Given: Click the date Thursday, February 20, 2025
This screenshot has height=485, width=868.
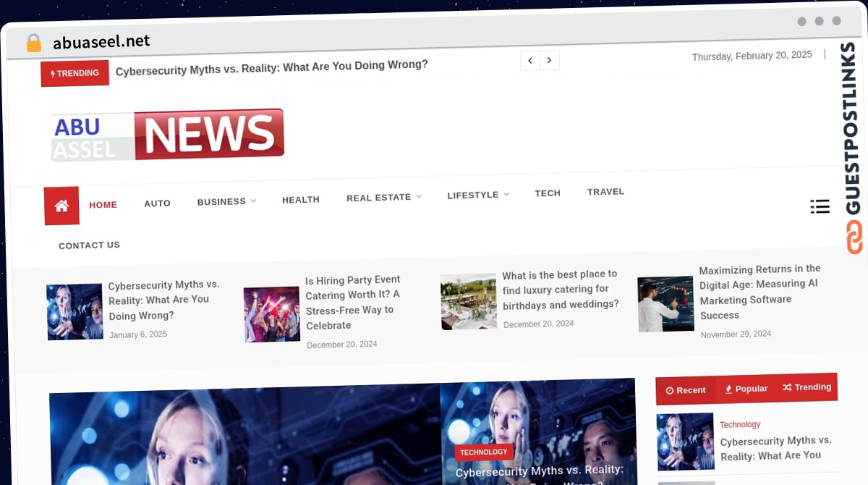Looking at the screenshot, I should (752, 56).
